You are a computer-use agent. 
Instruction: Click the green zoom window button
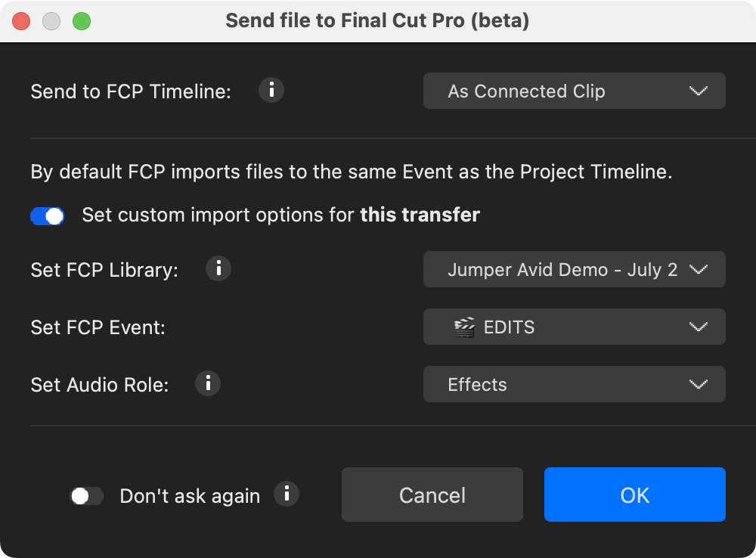click(81, 21)
